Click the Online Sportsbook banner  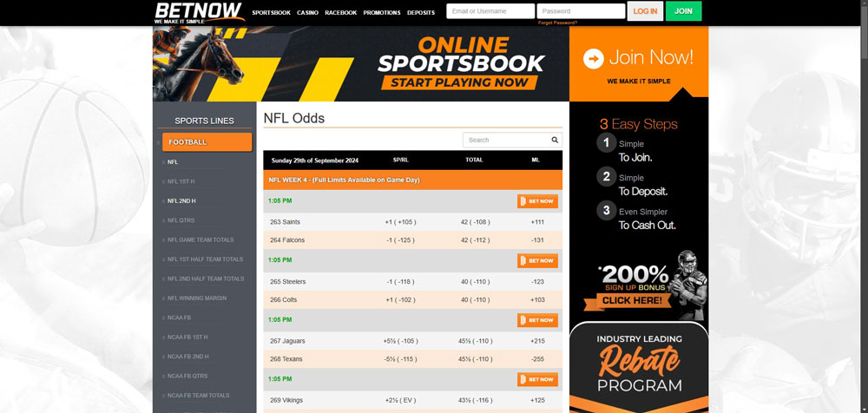[361, 63]
